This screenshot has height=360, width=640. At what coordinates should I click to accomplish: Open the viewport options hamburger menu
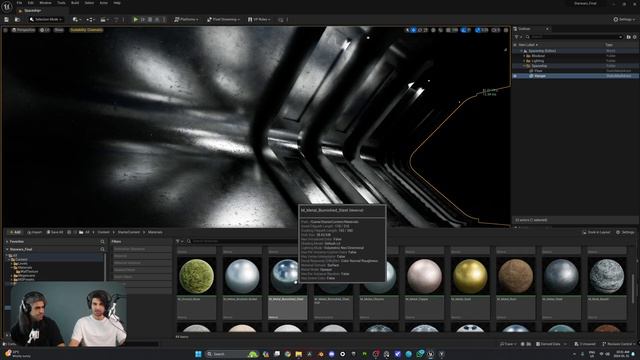point(6,30)
